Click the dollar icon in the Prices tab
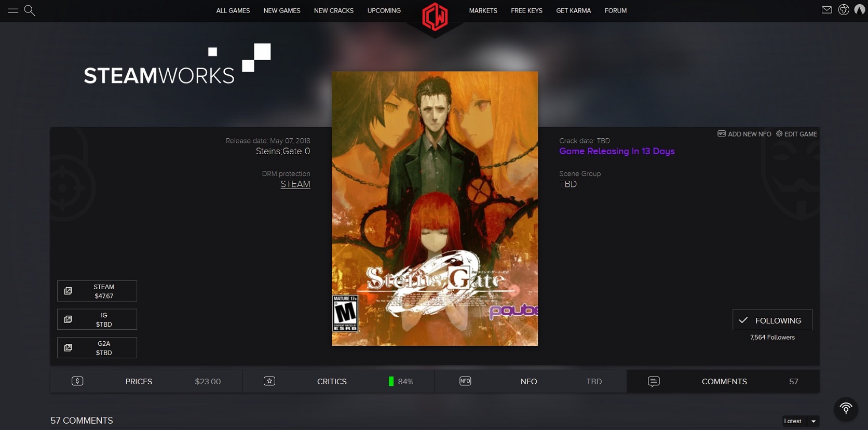 [x=77, y=381]
